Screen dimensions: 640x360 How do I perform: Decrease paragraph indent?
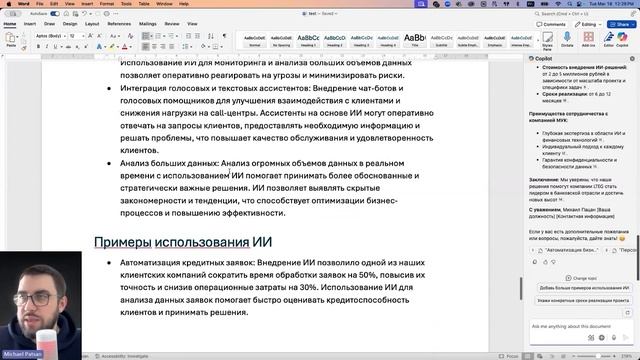(189, 36)
